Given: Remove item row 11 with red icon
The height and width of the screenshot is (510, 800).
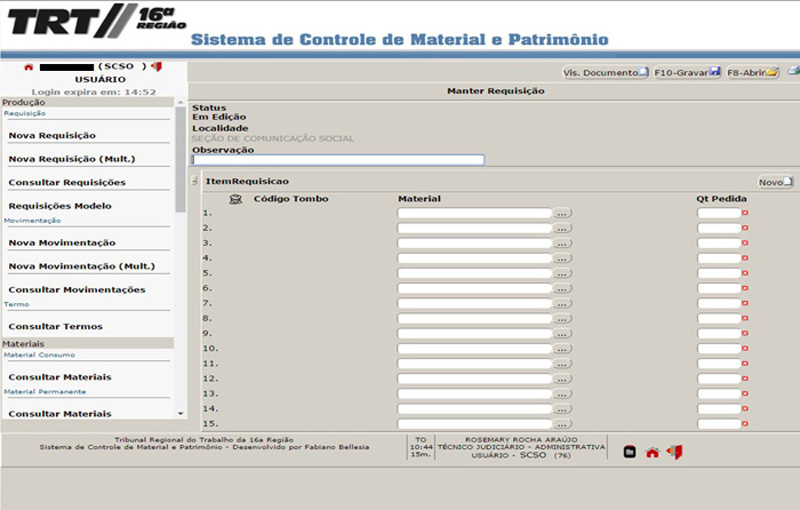Looking at the screenshot, I should point(745,364).
